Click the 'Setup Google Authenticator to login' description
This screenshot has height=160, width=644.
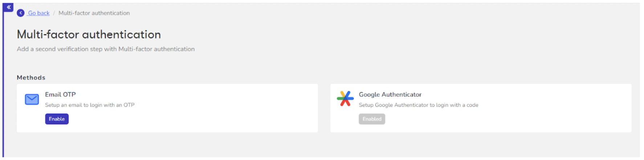click(419, 105)
